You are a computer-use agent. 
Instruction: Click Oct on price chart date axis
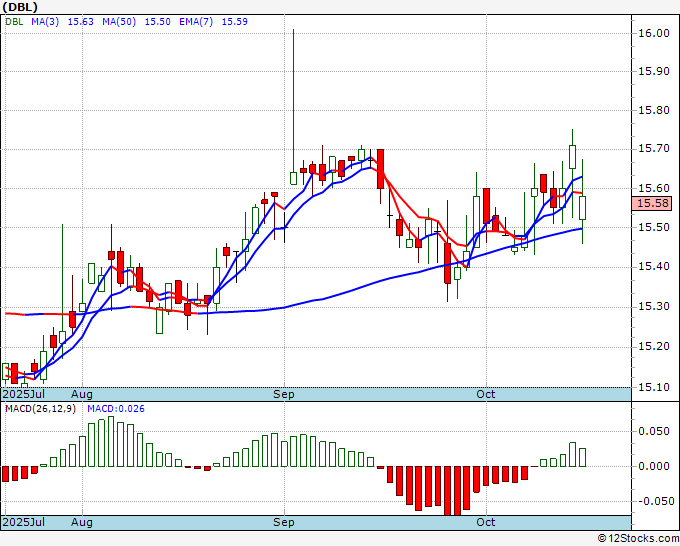click(485, 395)
